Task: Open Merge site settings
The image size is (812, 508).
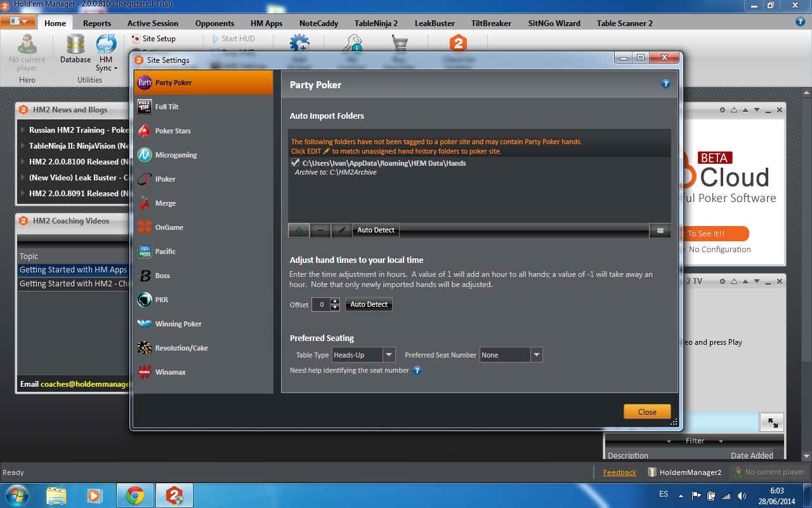Action: (204, 203)
